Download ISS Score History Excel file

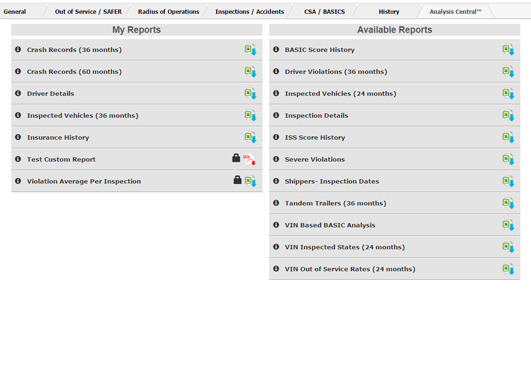coord(508,138)
